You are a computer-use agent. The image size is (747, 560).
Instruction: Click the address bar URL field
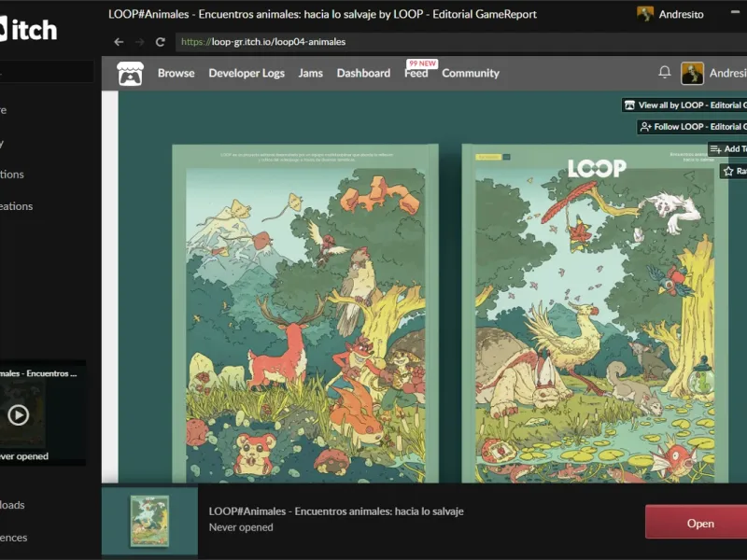point(460,42)
